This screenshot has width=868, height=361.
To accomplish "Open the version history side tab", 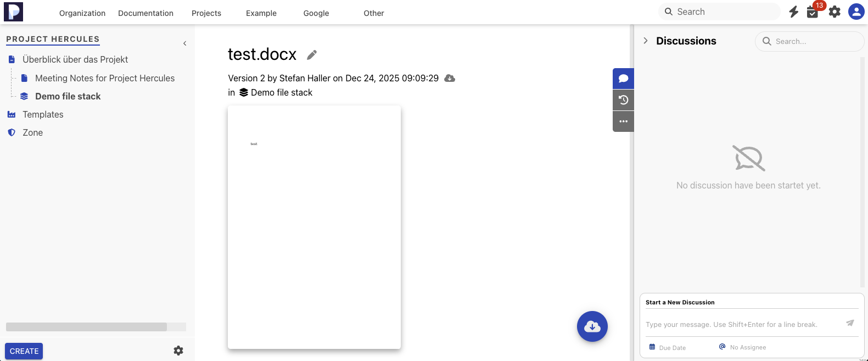I will coord(623,100).
